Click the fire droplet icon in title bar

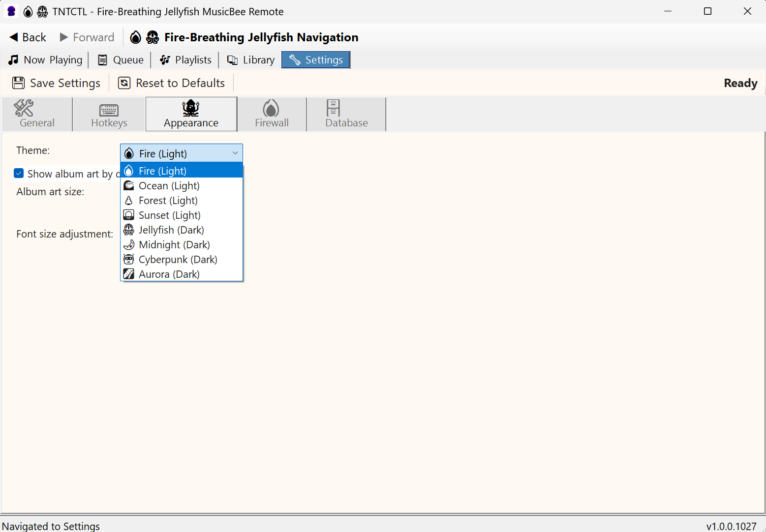tap(28, 11)
